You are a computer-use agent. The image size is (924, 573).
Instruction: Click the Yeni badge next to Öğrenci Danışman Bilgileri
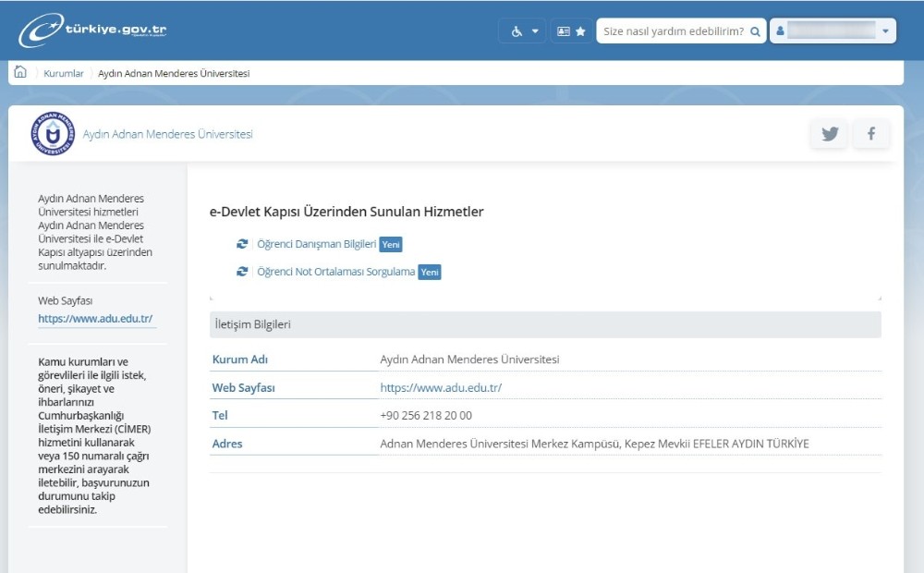[390, 244]
